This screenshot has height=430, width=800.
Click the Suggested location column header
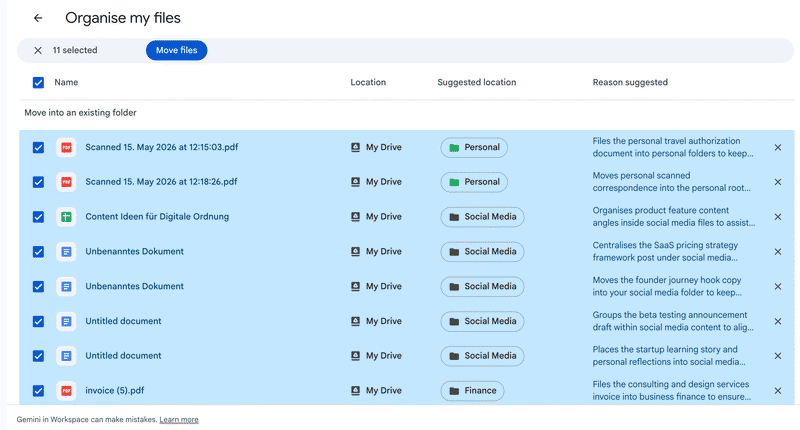pyautogui.click(x=477, y=83)
